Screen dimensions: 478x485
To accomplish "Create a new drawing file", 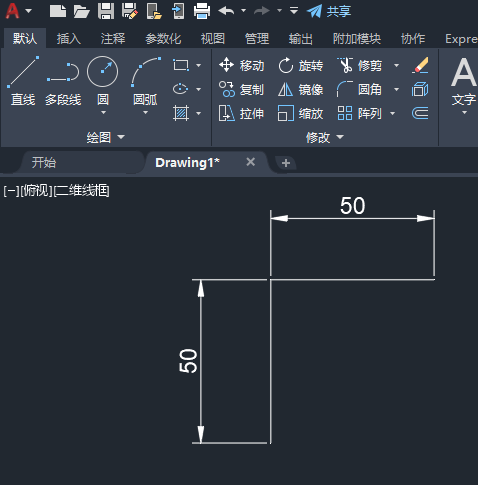I will pos(58,11).
